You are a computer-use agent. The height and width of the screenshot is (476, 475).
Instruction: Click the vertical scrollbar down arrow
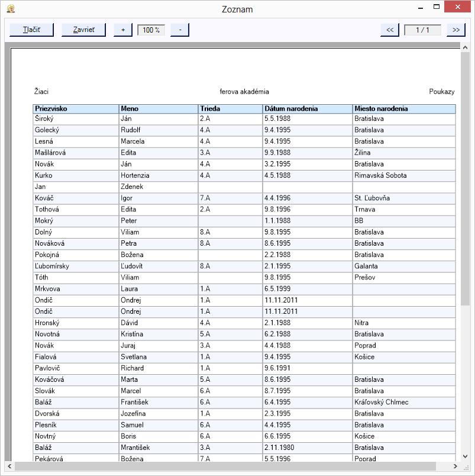tap(465, 456)
